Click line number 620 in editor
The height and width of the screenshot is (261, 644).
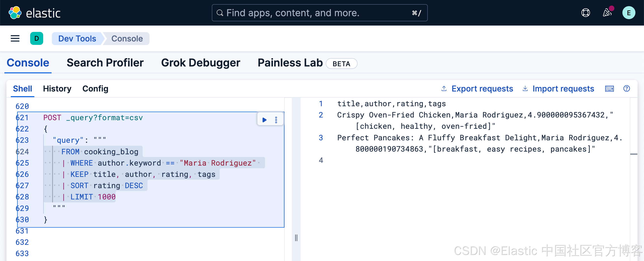coord(22,106)
